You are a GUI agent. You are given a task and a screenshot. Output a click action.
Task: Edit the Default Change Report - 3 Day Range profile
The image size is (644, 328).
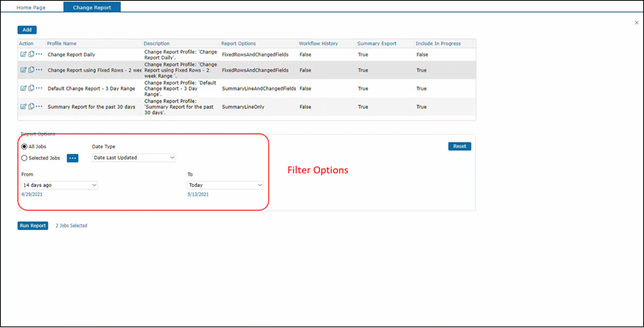[x=23, y=88]
